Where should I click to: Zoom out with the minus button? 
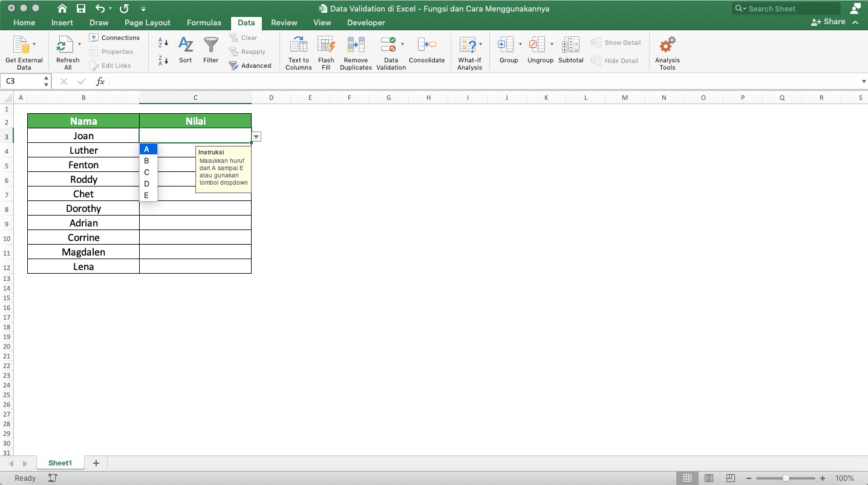(x=750, y=478)
